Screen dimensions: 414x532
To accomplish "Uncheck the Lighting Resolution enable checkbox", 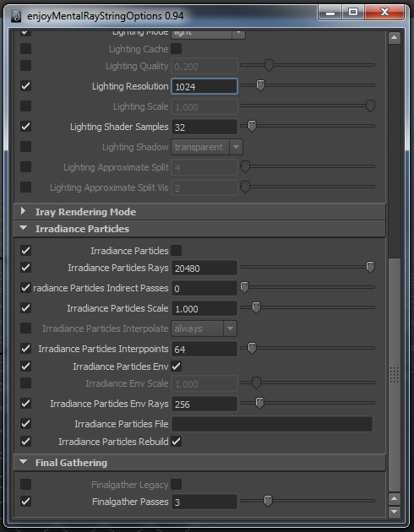I will [x=26, y=86].
